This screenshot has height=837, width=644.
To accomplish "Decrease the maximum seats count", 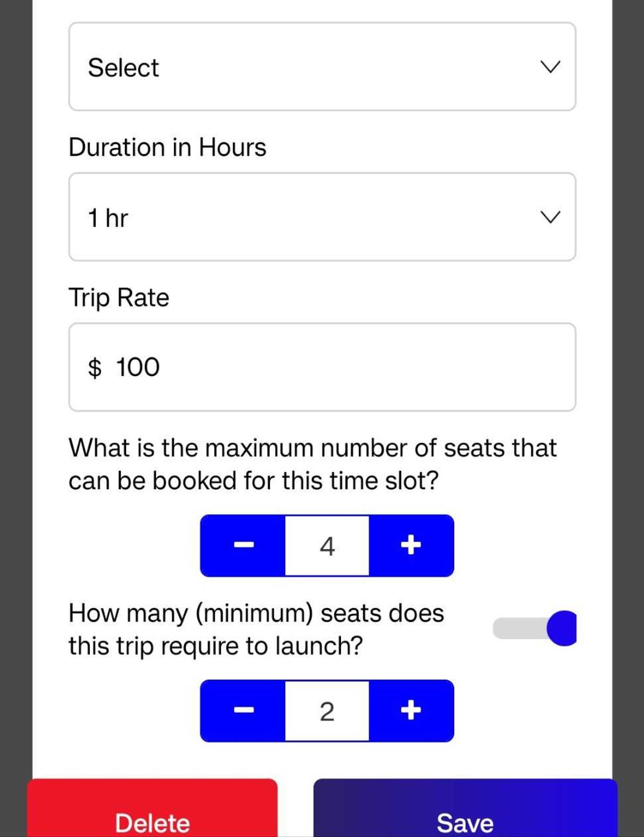I will pyautogui.click(x=243, y=545).
